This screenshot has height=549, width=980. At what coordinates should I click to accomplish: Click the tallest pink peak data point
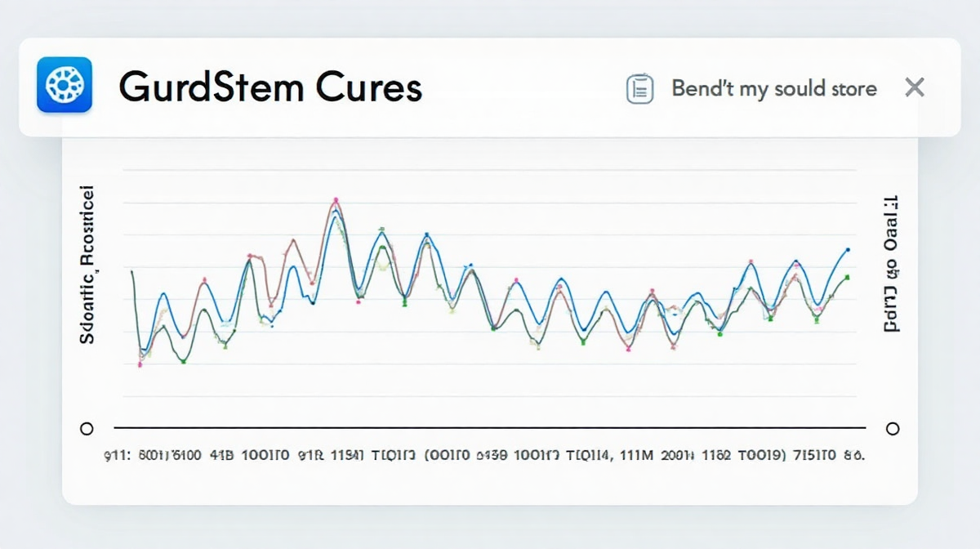[336, 199]
